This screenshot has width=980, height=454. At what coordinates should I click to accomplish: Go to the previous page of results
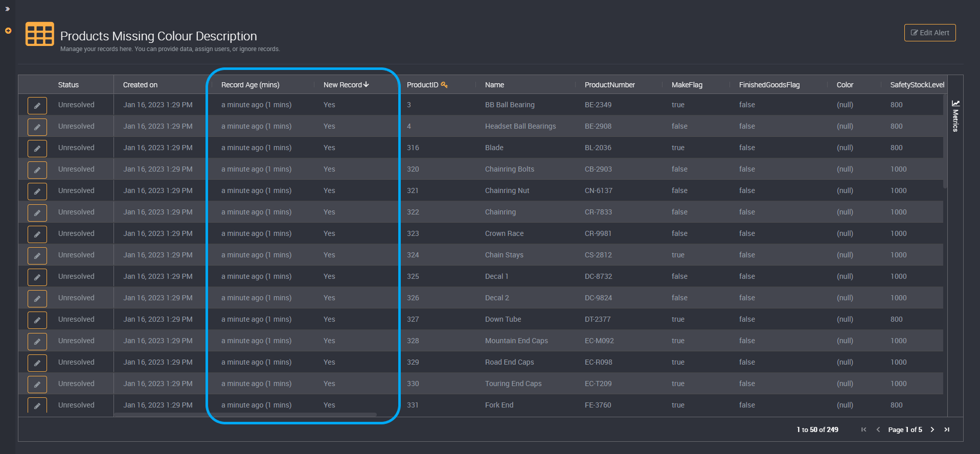(x=878, y=429)
